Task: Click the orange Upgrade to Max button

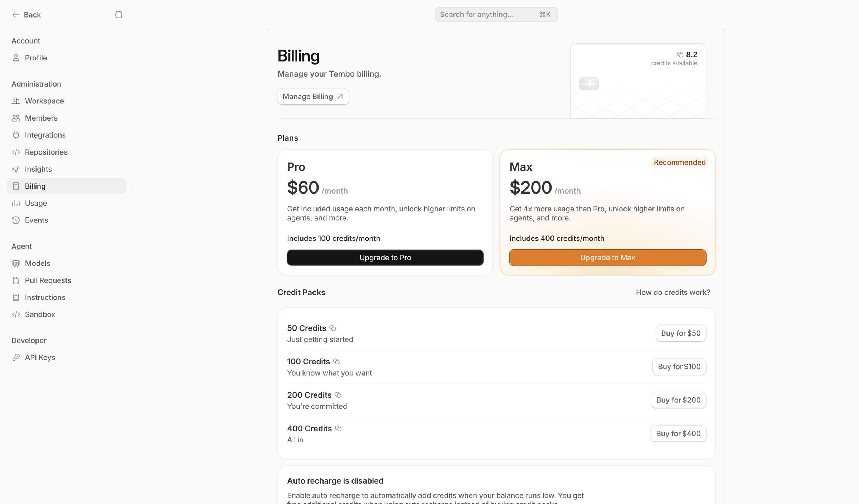Action: tap(607, 258)
